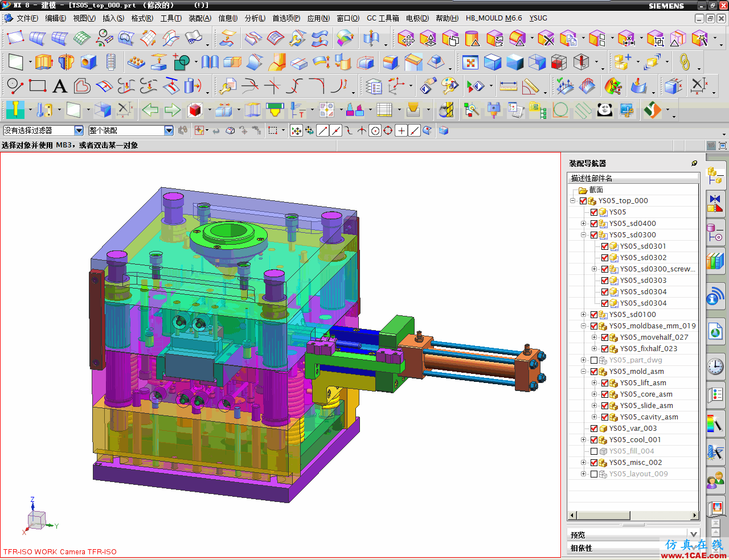Click the yellow chain link icon

tap(685, 62)
